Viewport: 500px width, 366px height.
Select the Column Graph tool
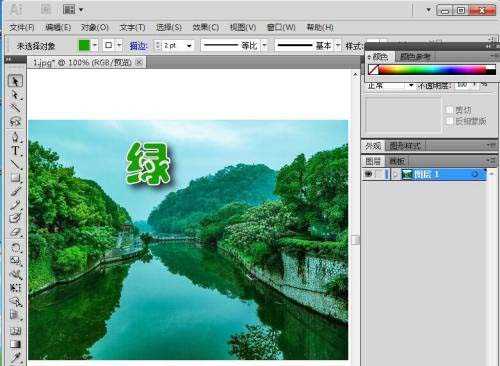click(15, 315)
